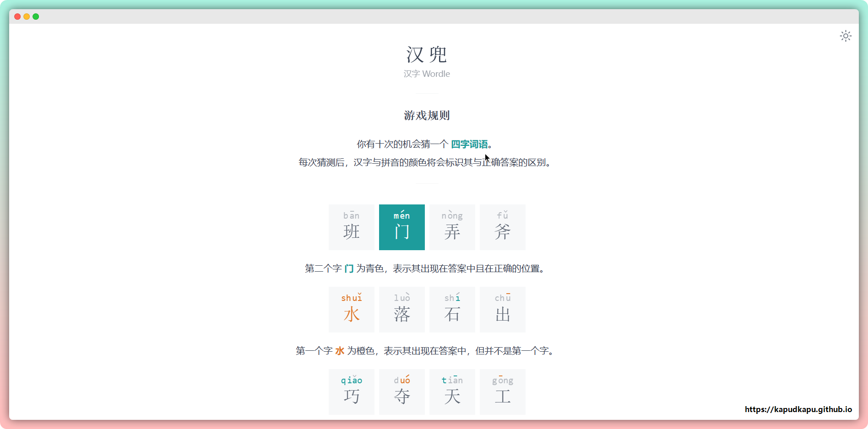Click the 班 character tile
868x429 pixels.
[351, 227]
